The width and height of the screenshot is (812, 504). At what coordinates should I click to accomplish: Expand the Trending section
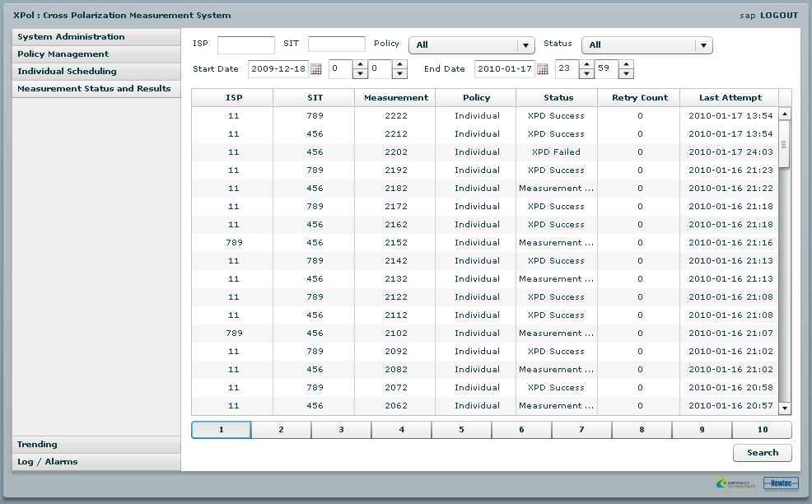(x=96, y=444)
